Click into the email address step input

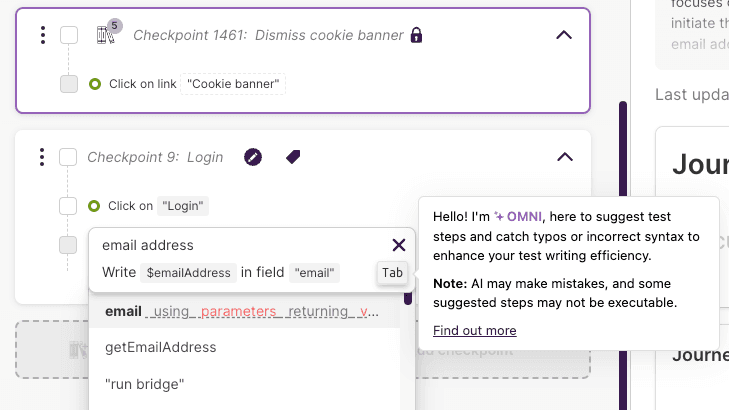(230, 245)
